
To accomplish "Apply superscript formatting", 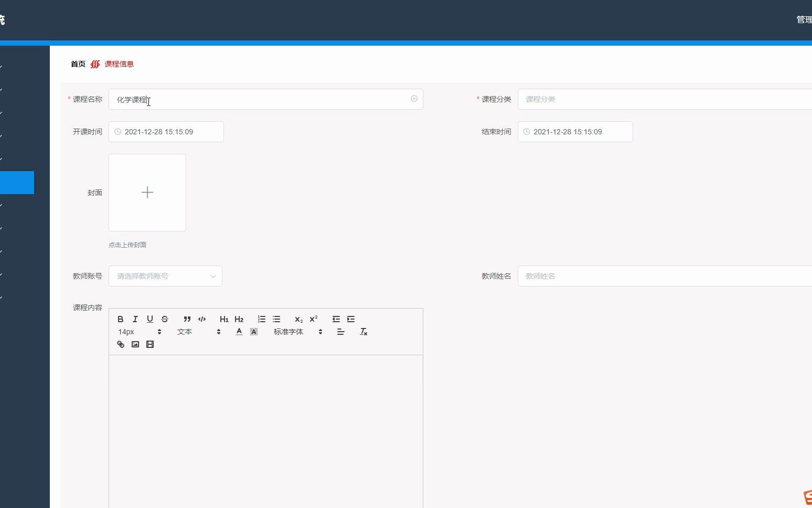I will [313, 319].
